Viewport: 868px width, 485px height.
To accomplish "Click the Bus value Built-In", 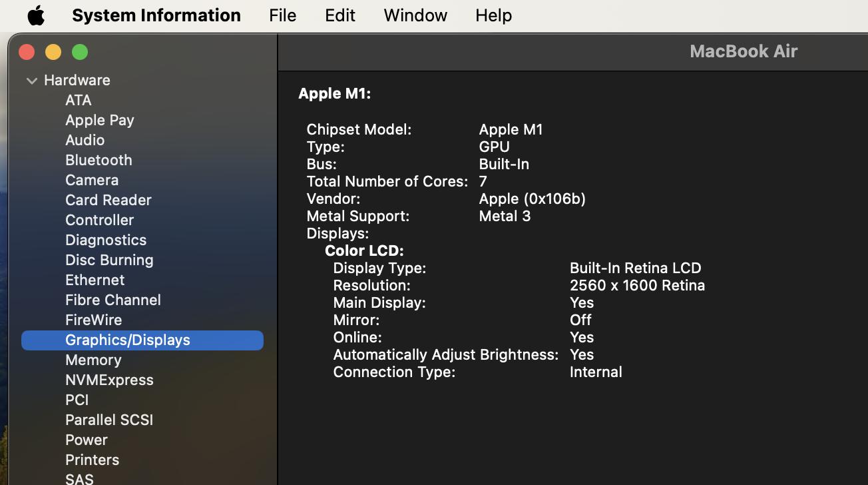I will 504,164.
